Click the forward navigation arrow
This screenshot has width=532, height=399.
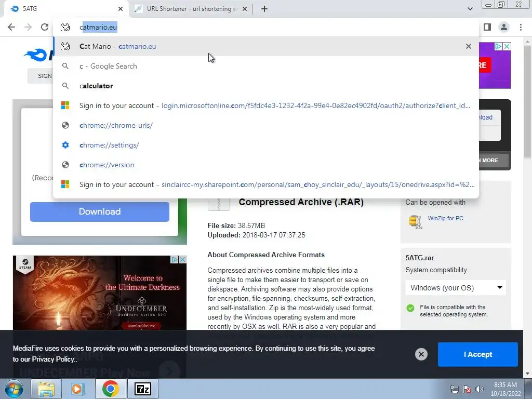pyautogui.click(x=28, y=27)
